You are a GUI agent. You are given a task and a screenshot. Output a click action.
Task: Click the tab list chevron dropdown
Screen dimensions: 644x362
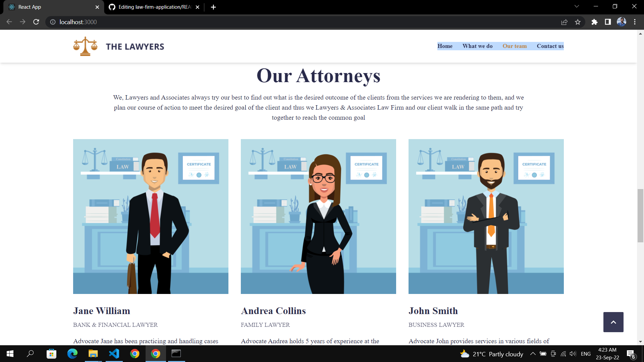point(576,6)
